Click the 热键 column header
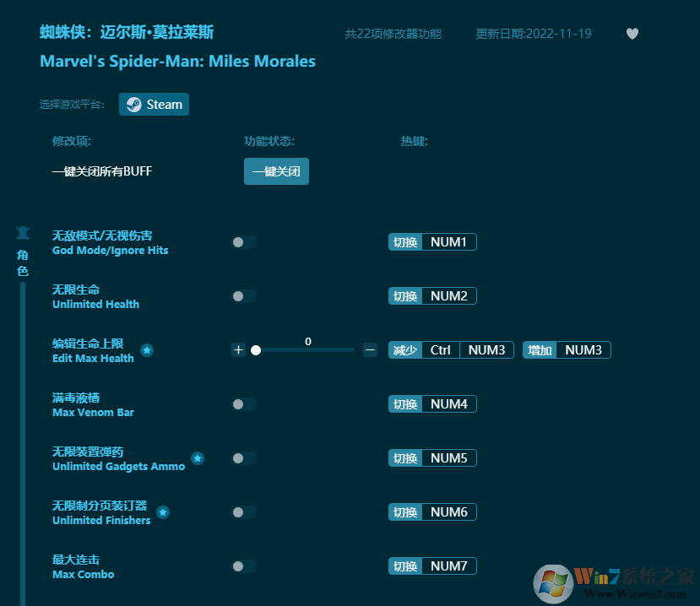This screenshot has width=700, height=606. pos(415,141)
